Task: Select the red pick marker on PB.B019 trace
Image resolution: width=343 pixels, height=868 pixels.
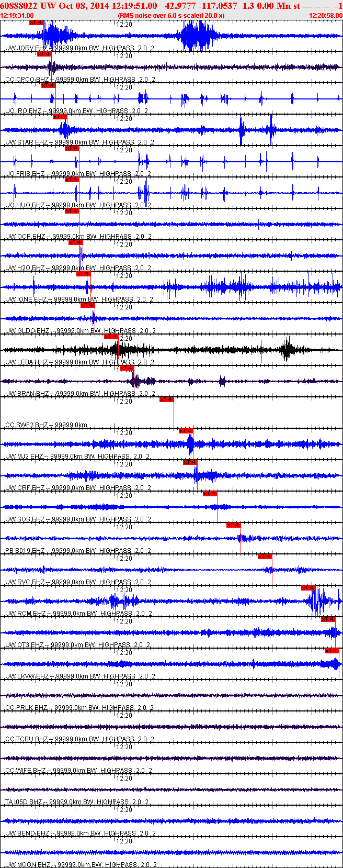Action: coord(233,525)
